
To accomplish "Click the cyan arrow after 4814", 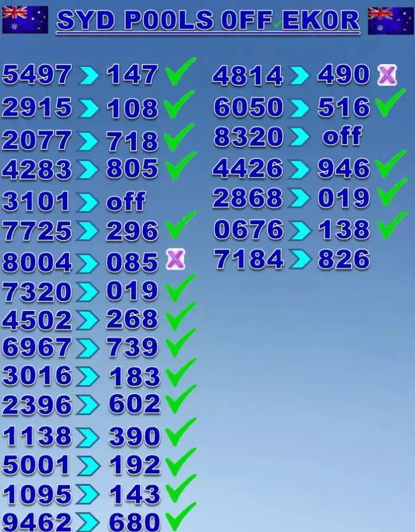I will [x=299, y=75].
